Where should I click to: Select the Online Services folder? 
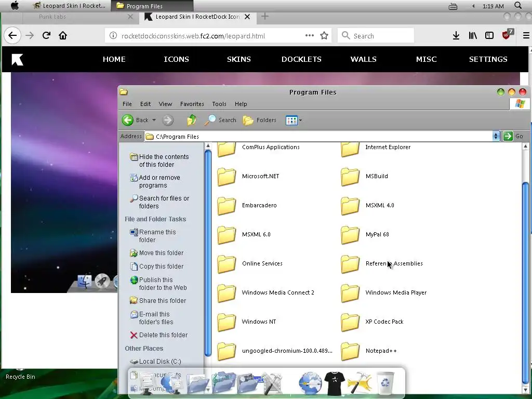[250, 263]
